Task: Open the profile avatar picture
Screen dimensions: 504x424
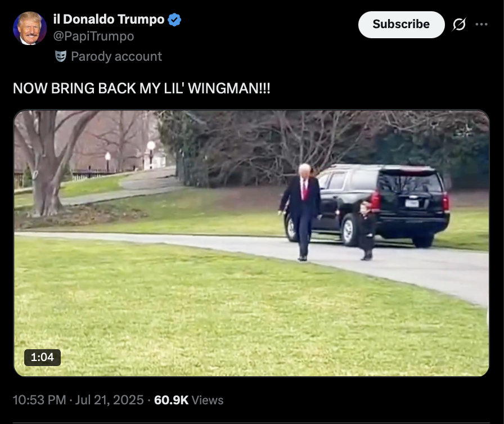Action: point(30,28)
